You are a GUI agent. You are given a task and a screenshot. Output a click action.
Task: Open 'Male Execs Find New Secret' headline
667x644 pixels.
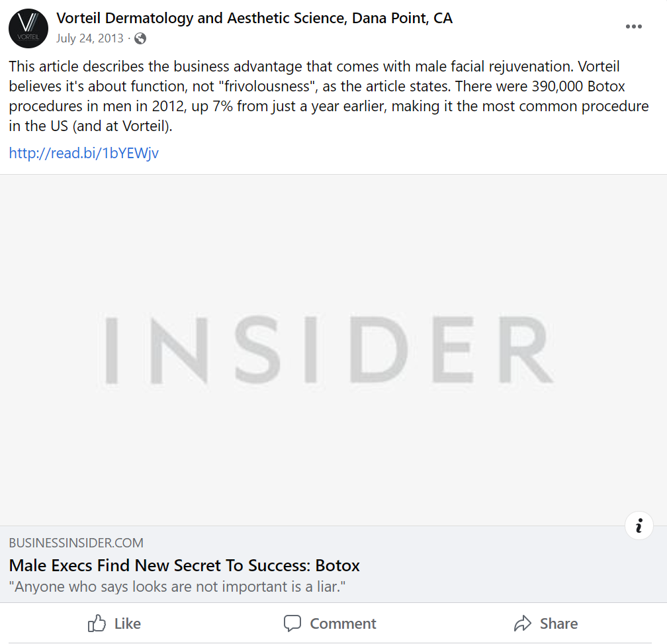184,565
